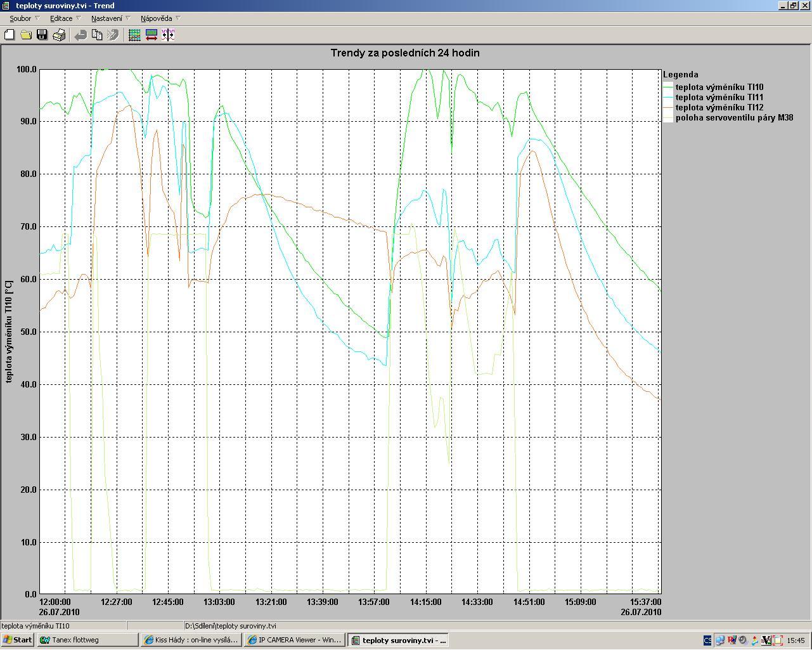Click the horizontal range red-arrow icon
This screenshot has width=812, height=650.
[151, 35]
